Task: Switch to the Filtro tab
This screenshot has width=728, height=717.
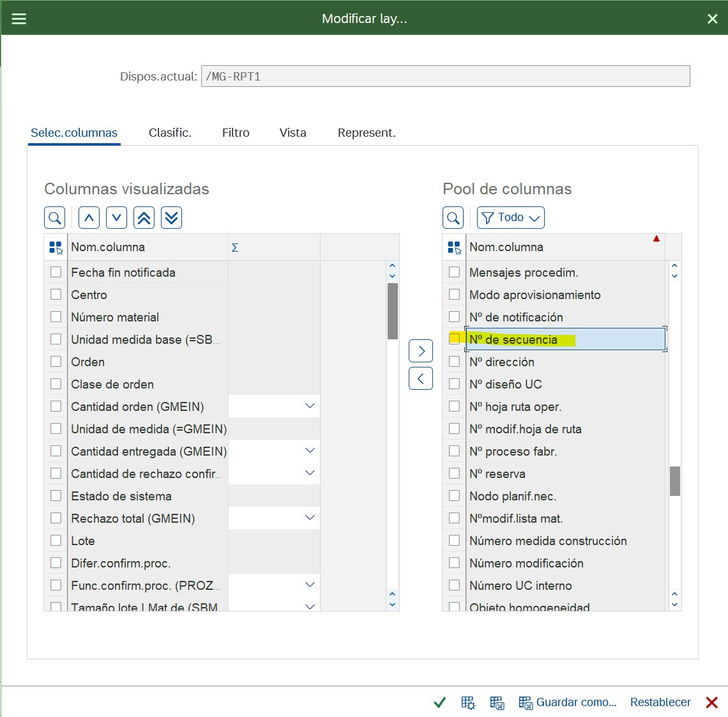Action: pyautogui.click(x=236, y=133)
